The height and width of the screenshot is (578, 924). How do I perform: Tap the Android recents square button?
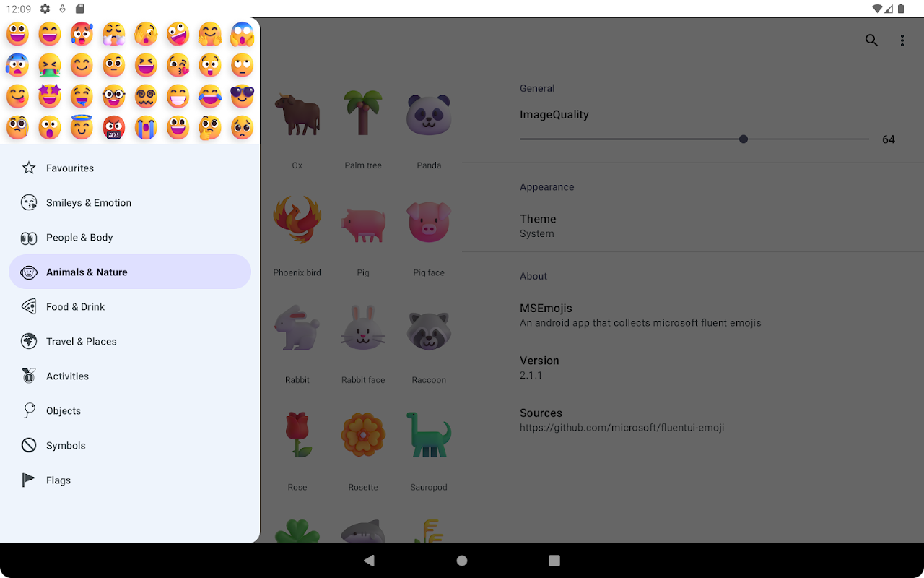coord(554,561)
